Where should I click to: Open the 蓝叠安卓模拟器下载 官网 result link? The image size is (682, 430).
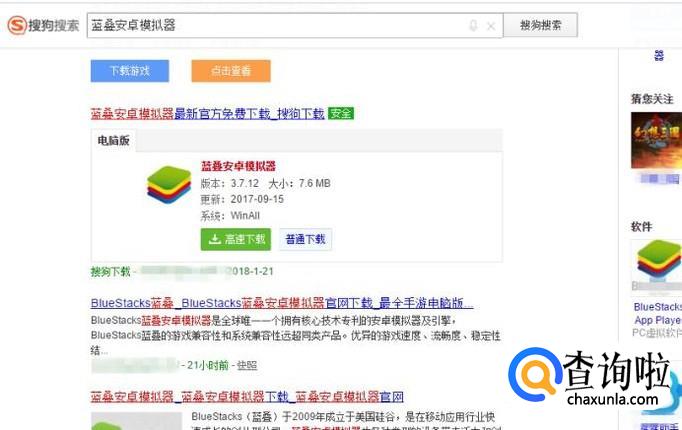pyautogui.click(x=247, y=397)
